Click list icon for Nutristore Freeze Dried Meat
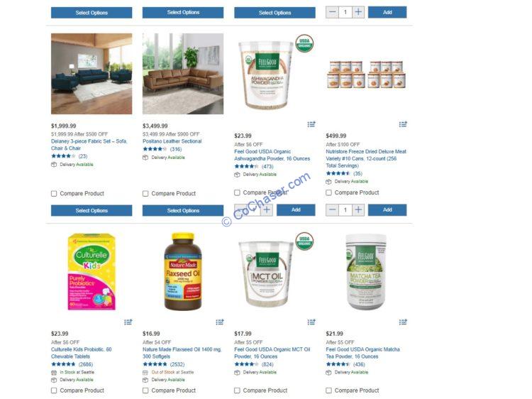Screen dimensions: 532x399 point(403,124)
